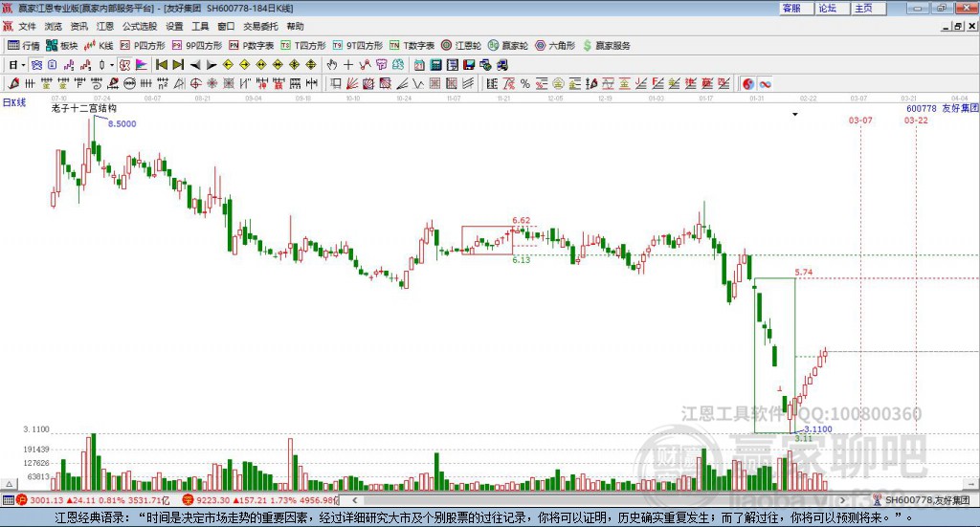This screenshot has height=527, width=980.
Task: Launch the 赢家轮 wheel tool
Action: (x=508, y=46)
